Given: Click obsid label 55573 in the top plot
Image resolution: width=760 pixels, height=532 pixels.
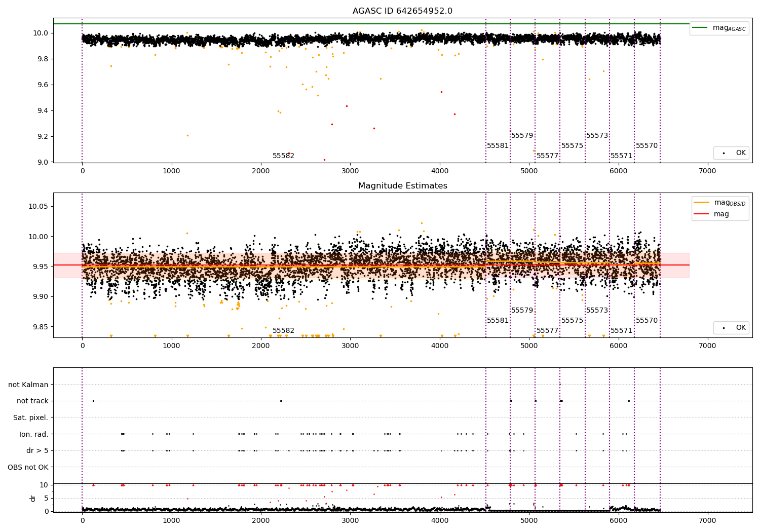Looking at the screenshot, I should 597,136.
